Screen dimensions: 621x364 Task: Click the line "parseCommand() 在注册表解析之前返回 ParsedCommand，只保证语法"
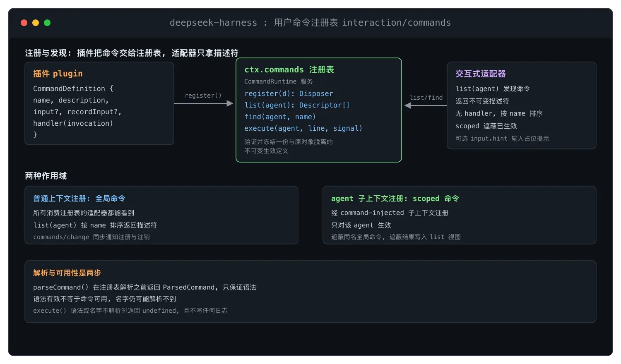click(x=145, y=287)
